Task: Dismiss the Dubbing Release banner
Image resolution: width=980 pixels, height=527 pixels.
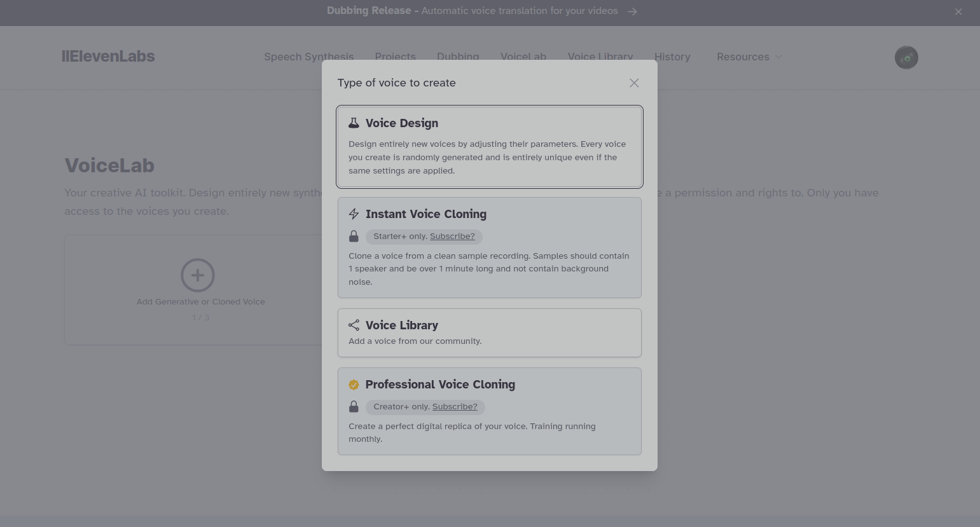Action: [x=958, y=11]
